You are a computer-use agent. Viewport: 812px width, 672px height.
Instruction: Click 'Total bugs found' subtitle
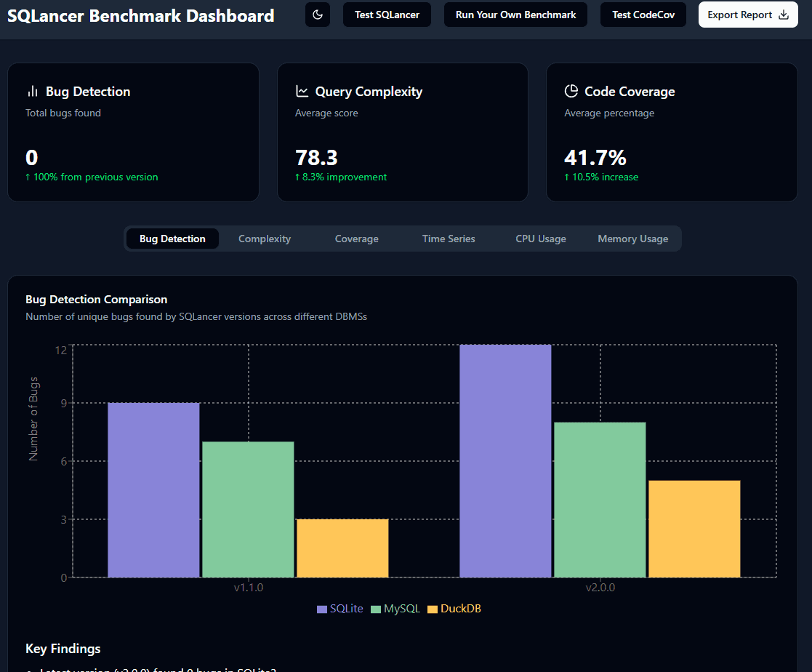point(63,113)
